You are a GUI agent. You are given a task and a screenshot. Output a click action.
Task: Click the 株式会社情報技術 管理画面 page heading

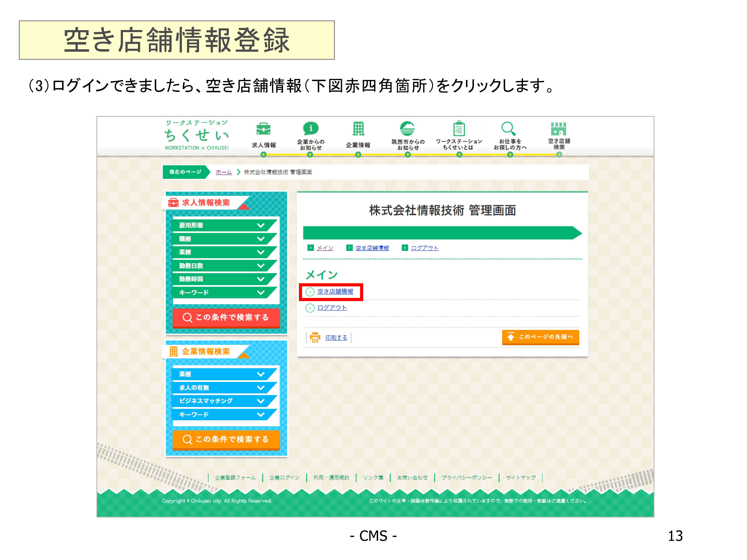click(442, 210)
